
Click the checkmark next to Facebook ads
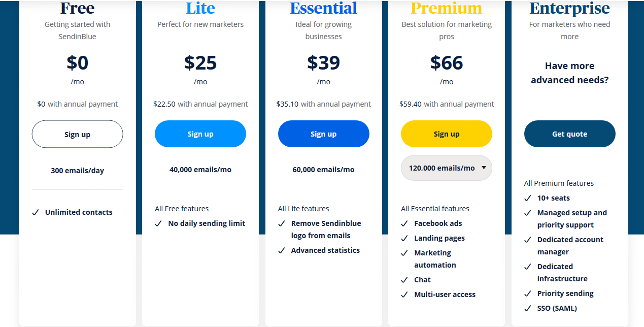point(404,224)
